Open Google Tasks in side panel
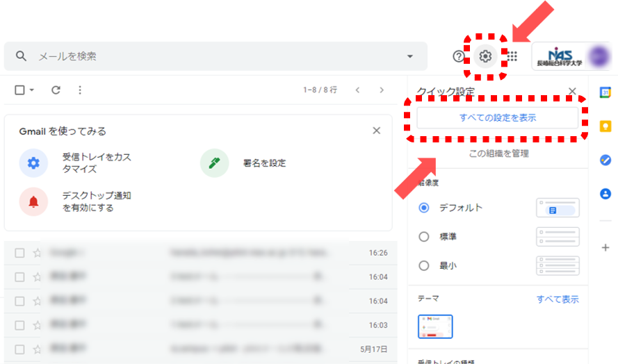 pos(605,160)
